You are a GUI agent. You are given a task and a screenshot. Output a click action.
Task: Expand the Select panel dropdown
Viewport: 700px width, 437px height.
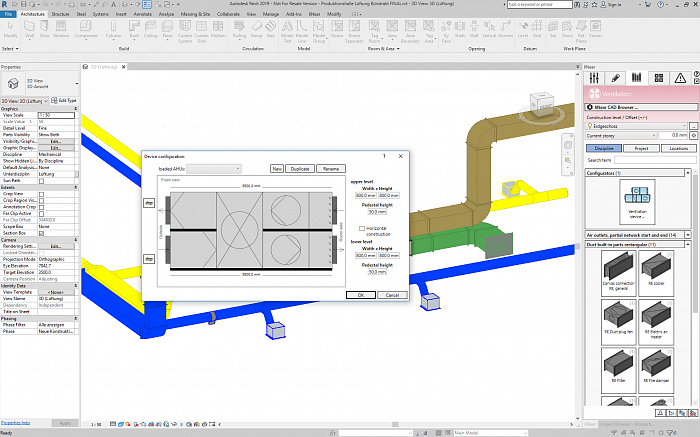pyautogui.click(x=10, y=49)
